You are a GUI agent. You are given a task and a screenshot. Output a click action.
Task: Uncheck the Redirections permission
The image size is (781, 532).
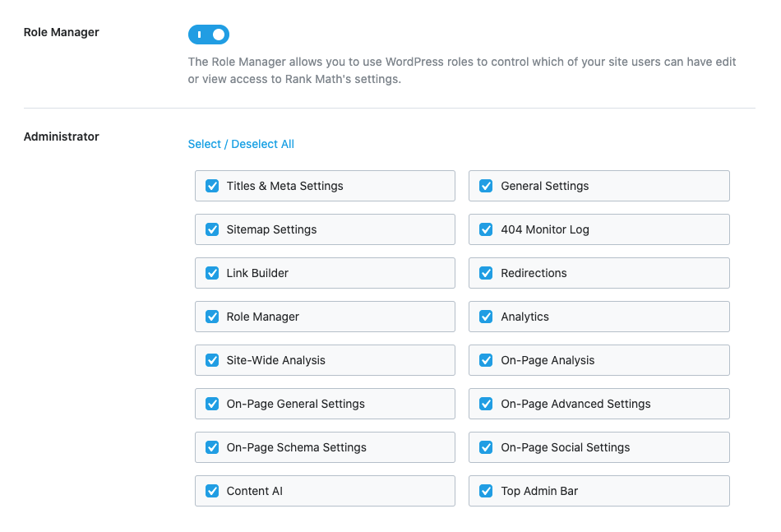486,273
